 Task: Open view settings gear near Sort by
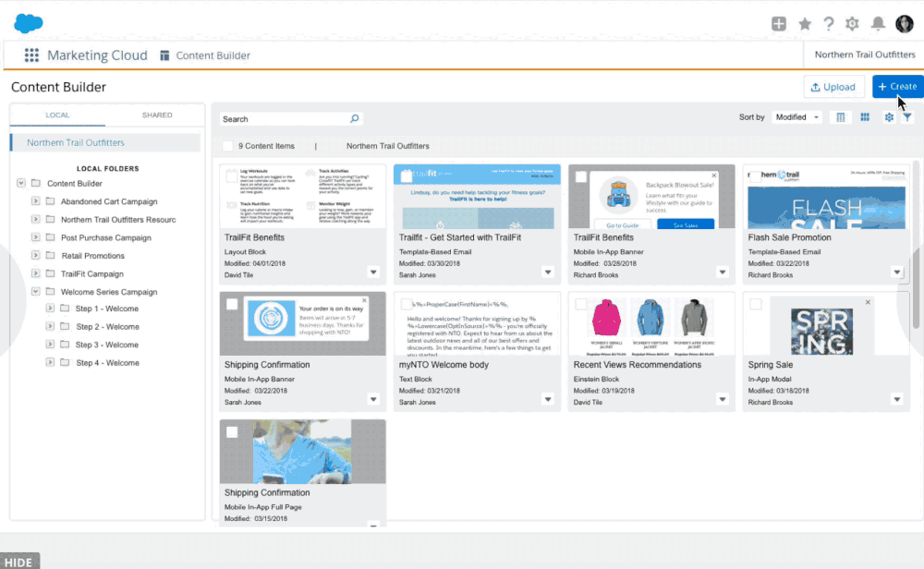(889, 117)
